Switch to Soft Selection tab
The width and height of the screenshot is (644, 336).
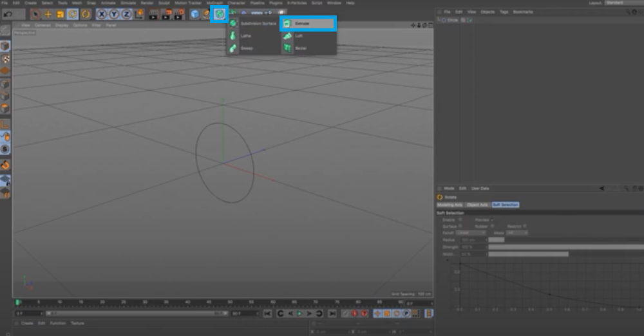click(x=505, y=205)
